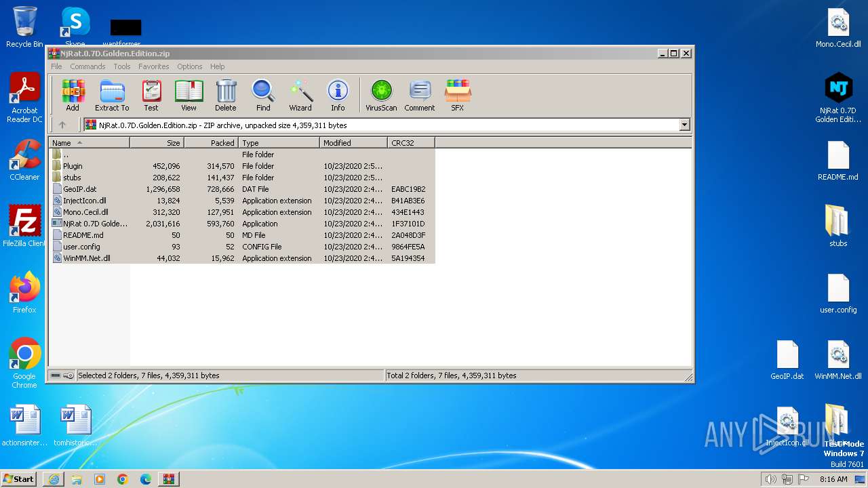The width and height of the screenshot is (868, 488).
Task: Click the status bar drive icon
Action: pos(56,375)
